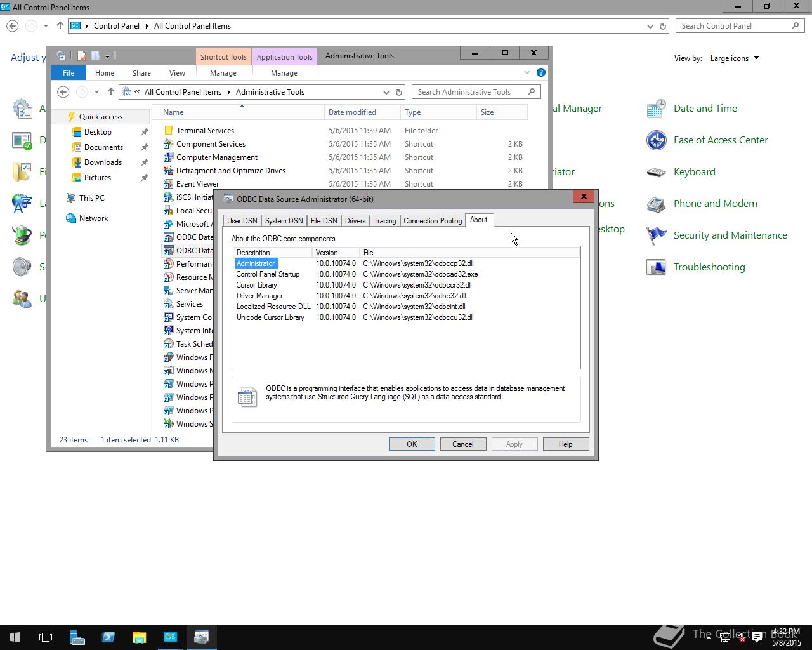Click Refresh in the Administrative Tools address bar
Viewport: 812px width, 650px height.
(399, 92)
